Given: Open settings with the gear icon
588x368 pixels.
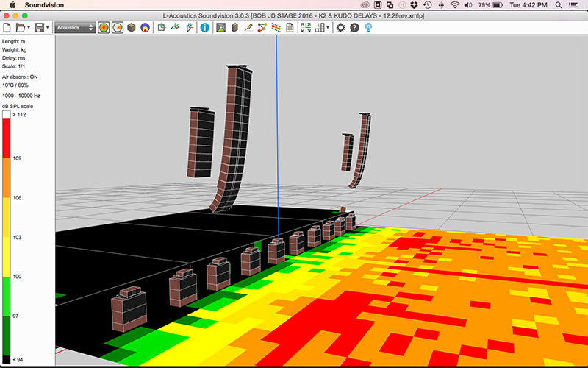Looking at the screenshot, I should click(340, 28).
